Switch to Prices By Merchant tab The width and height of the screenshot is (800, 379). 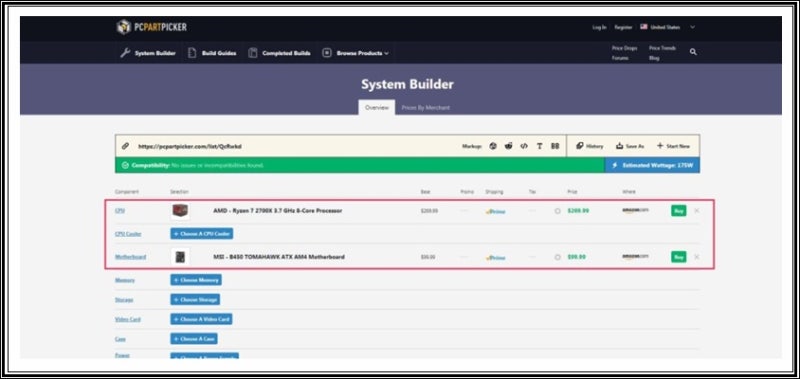tap(426, 108)
